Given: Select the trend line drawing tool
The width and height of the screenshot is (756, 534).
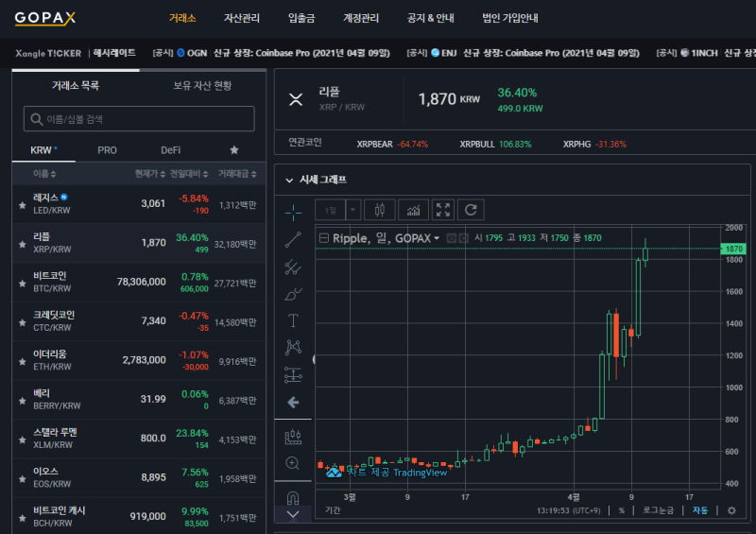Looking at the screenshot, I should 293,239.
